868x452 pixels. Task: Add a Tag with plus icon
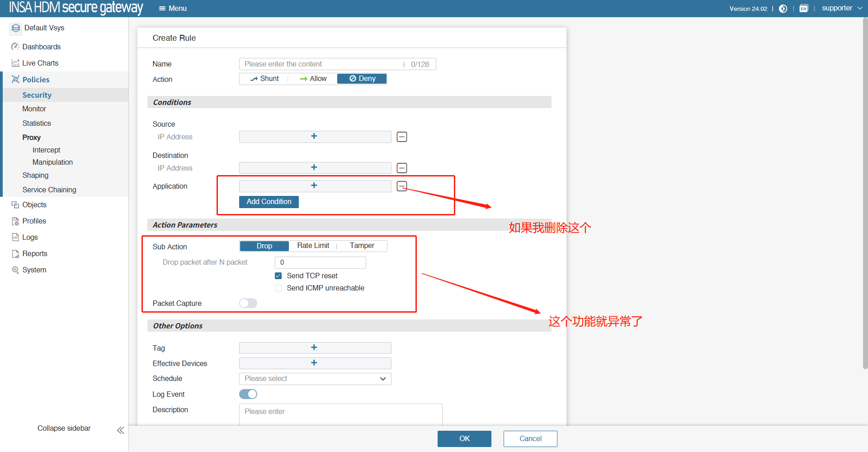pos(314,347)
